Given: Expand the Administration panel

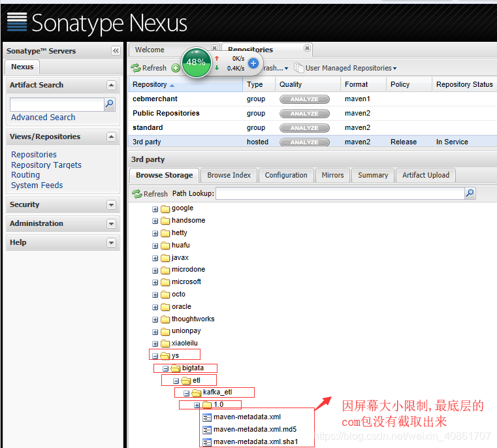Looking at the screenshot, I should (111, 223).
